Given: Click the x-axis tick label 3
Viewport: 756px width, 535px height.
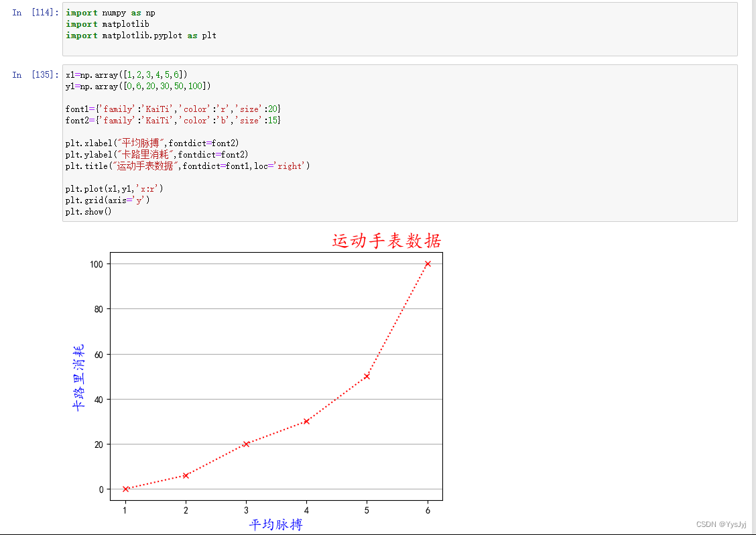Looking at the screenshot, I should pyautogui.click(x=246, y=510).
